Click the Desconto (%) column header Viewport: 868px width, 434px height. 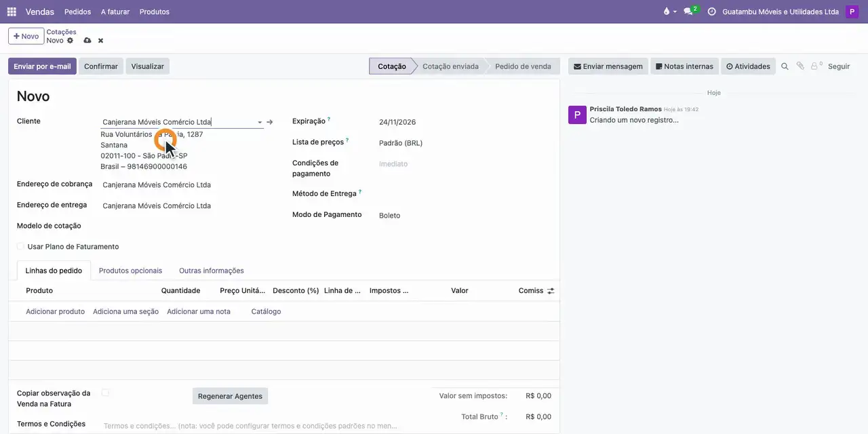296,291
